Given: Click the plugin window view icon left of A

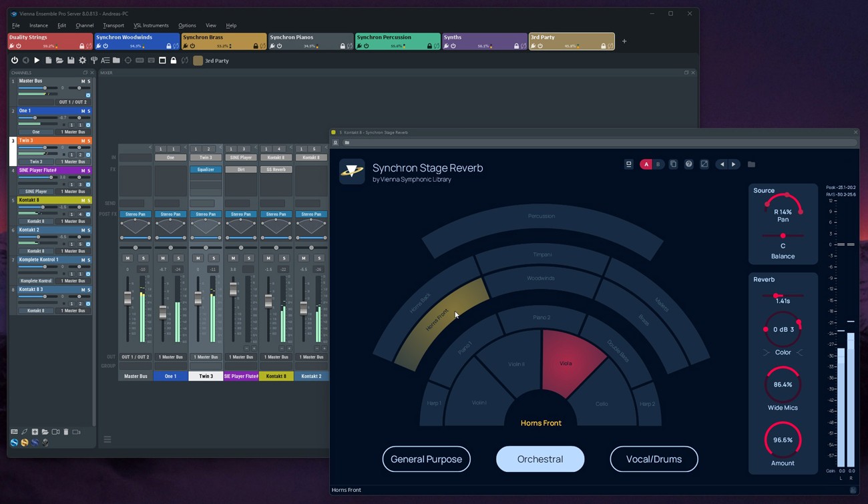Looking at the screenshot, I should coord(628,164).
